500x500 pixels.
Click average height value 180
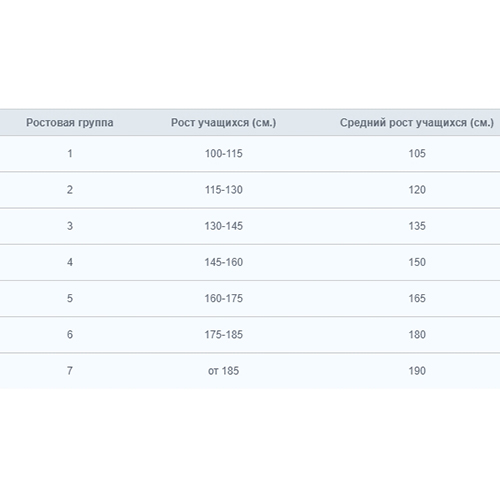click(x=417, y=334)
